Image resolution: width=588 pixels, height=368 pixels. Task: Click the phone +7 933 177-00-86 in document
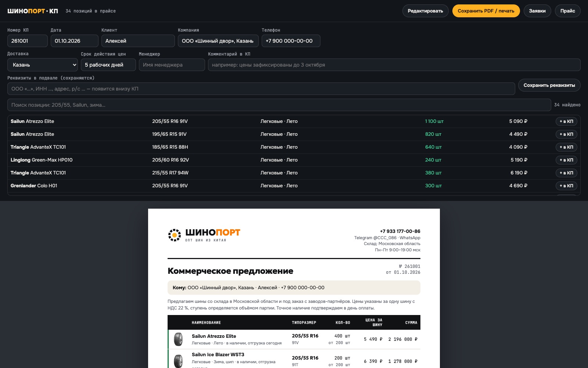(x=400, y=231)
